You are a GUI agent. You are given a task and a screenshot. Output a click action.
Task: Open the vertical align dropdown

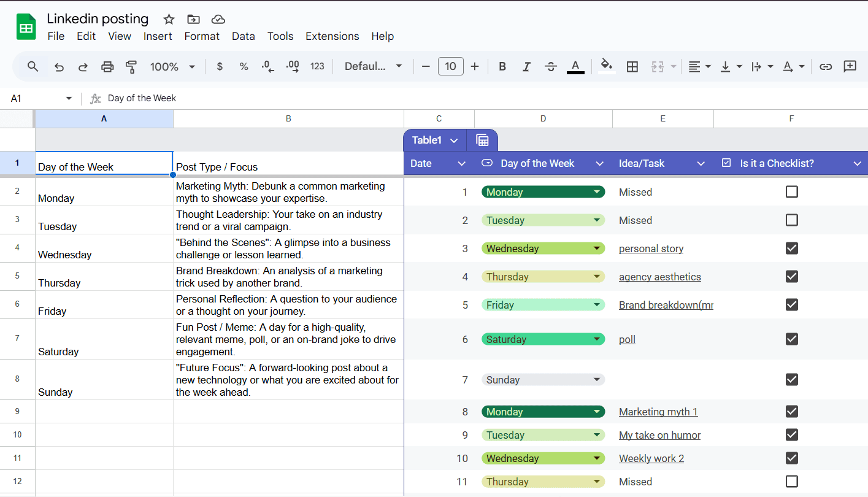tap(731, 66)
